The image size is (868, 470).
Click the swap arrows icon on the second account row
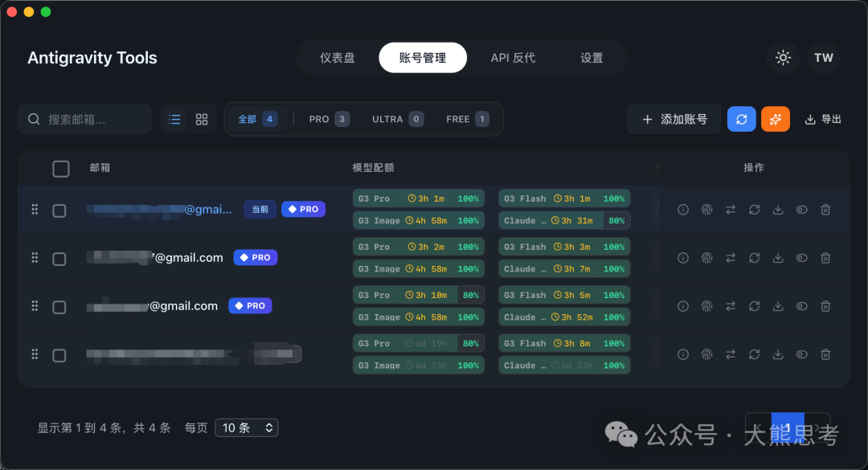731,257
